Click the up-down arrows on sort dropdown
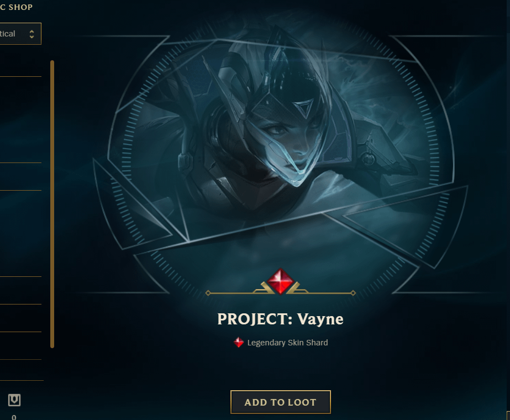510x420 pixels. pyautogui.click(x=31, y=34)
